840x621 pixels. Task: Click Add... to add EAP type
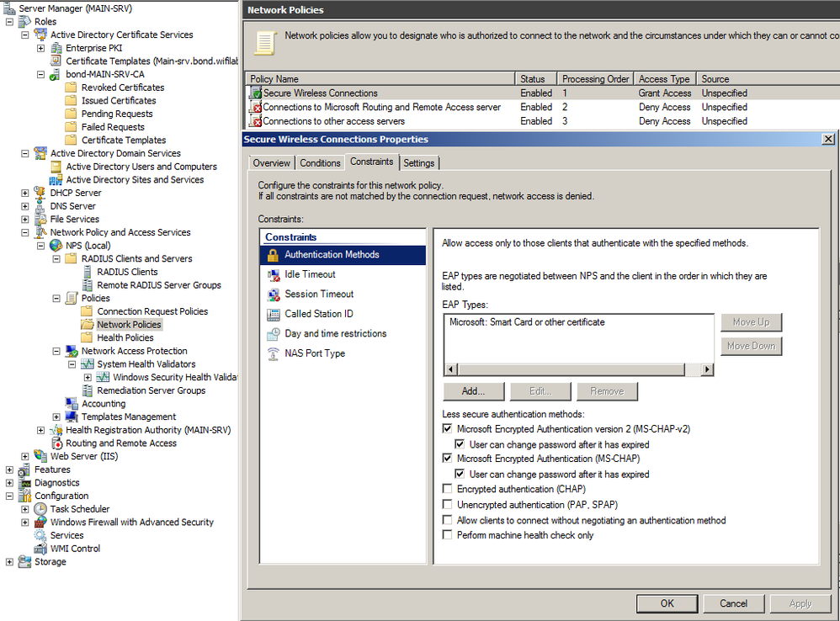coord(474,391)
